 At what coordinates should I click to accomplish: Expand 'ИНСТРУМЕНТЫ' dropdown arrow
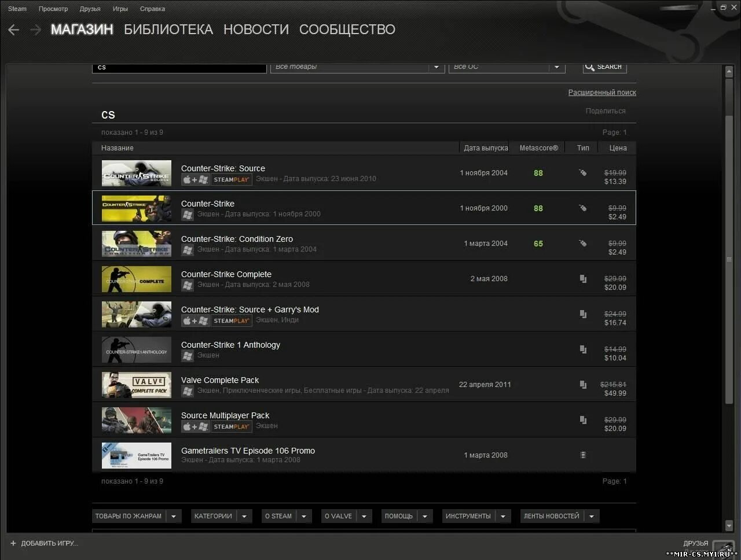click(x=503, y=516)
